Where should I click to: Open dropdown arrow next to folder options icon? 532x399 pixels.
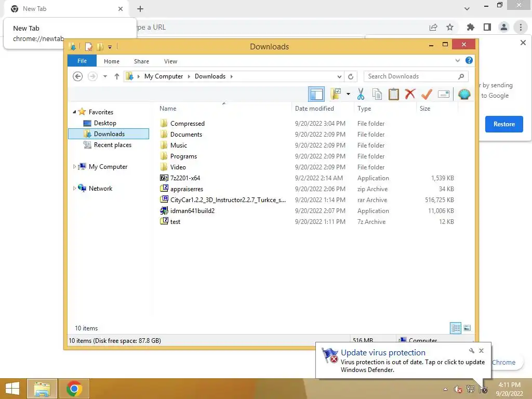point(348,94)
